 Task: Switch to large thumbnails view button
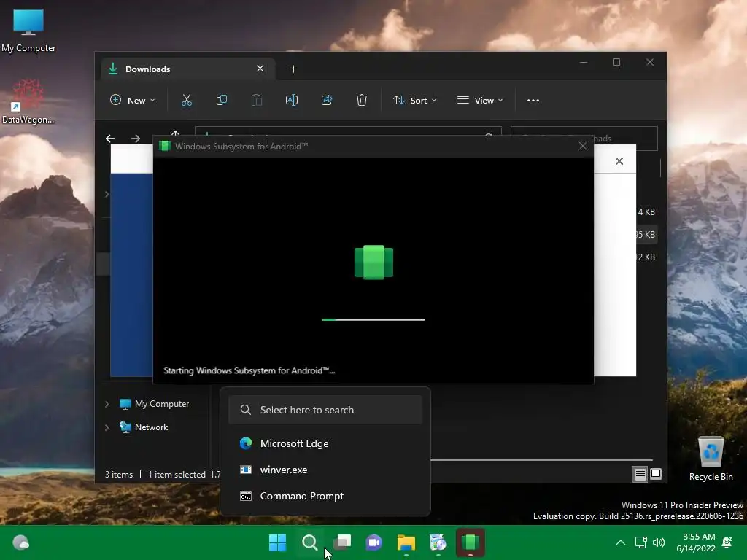(x=656, y=474)
